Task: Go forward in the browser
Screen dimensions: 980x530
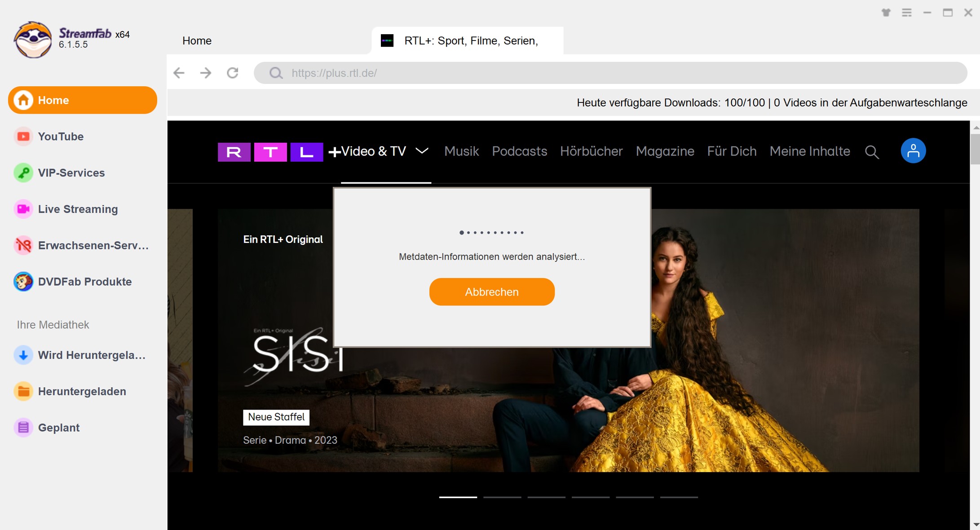Action: click(206, 73)
